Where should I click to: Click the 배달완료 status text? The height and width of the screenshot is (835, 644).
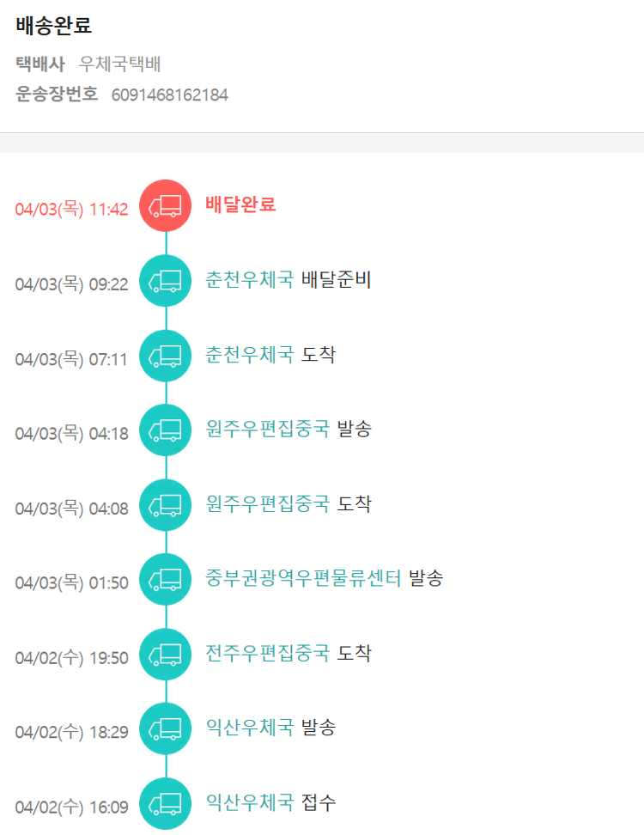tap(240, 204)
